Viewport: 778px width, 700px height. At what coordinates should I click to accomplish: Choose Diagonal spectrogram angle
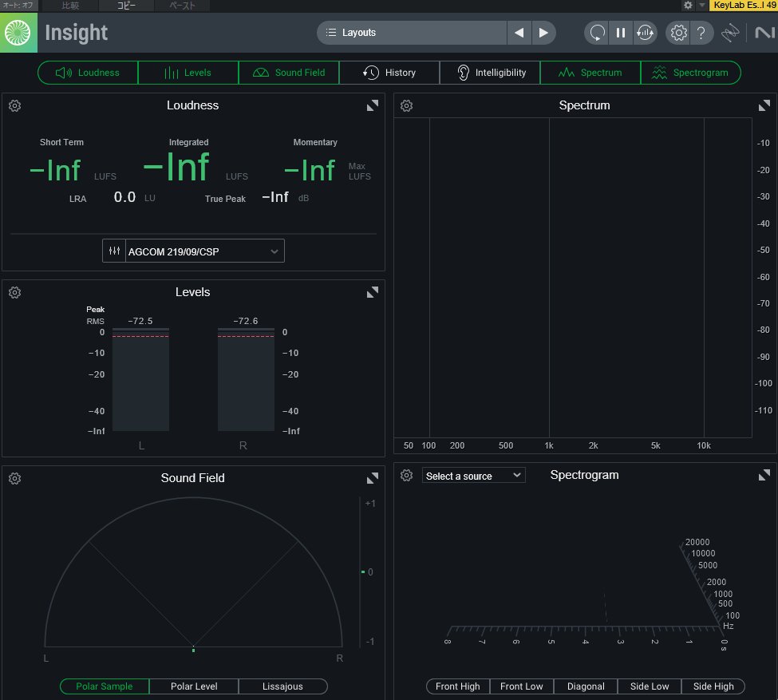586,686
